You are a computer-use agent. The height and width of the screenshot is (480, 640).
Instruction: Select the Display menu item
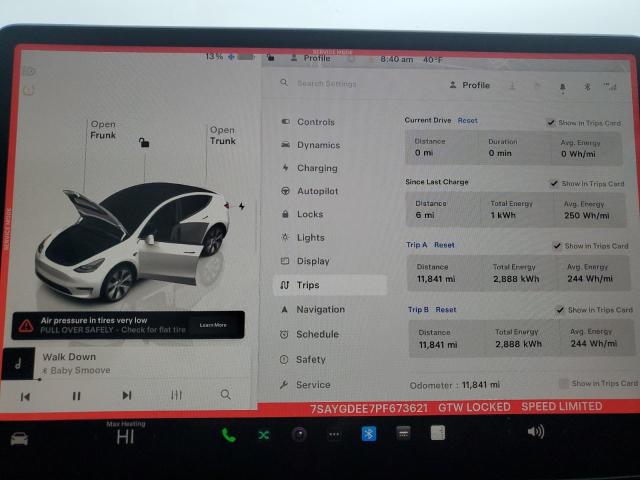313,261
